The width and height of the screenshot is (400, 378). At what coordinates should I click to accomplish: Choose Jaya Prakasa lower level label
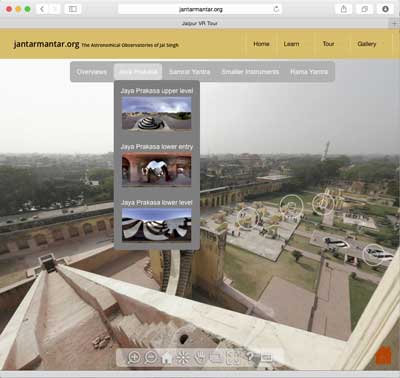157,203
